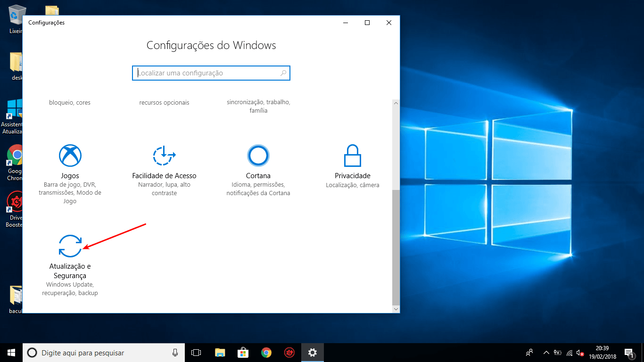
Task: Open the Windows Start menu
Action: [11, 353]
